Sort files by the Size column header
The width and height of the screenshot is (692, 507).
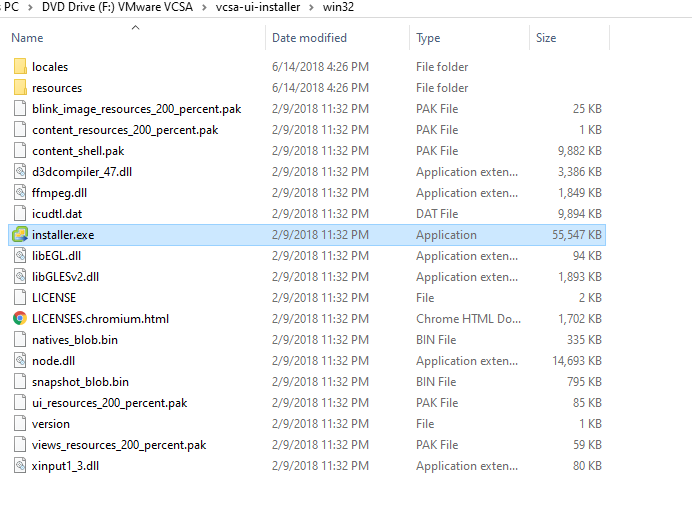click(x=546, y=38)
